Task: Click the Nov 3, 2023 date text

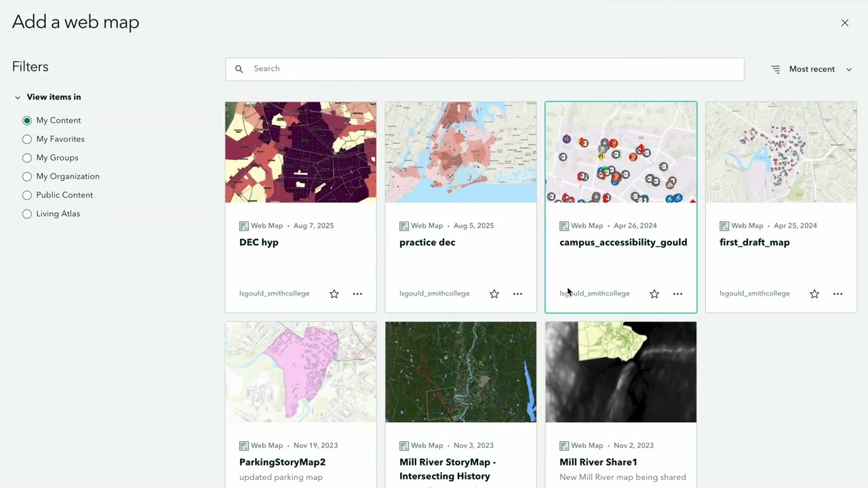Action: pos(473,445)
